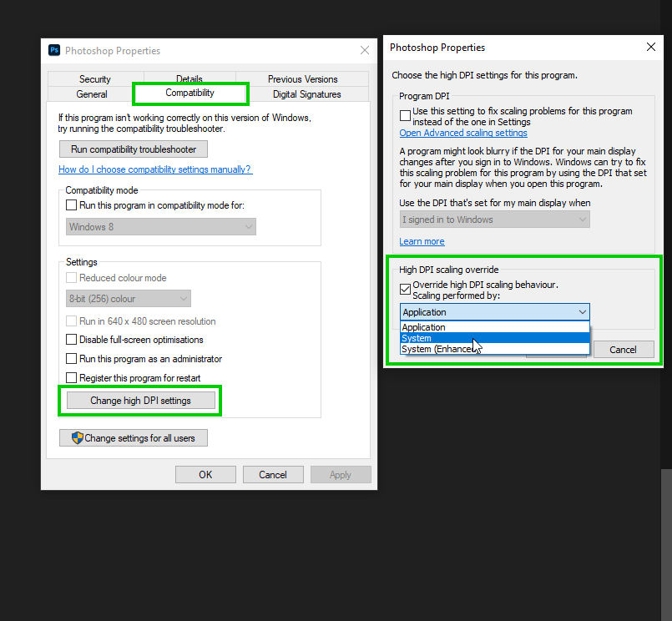Open the 8-bit (256) colour dropdown
Image resolution: width=672 pixels, height=621 pixels.
(x=129, y=298)
